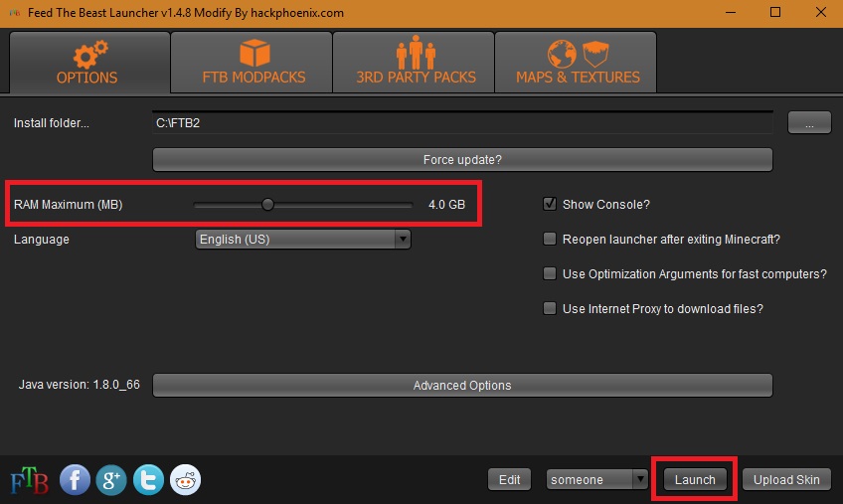Click the RAM Maximum (MB) label
Viewport: 843px width, 504px height.
[x=69, y=205]
